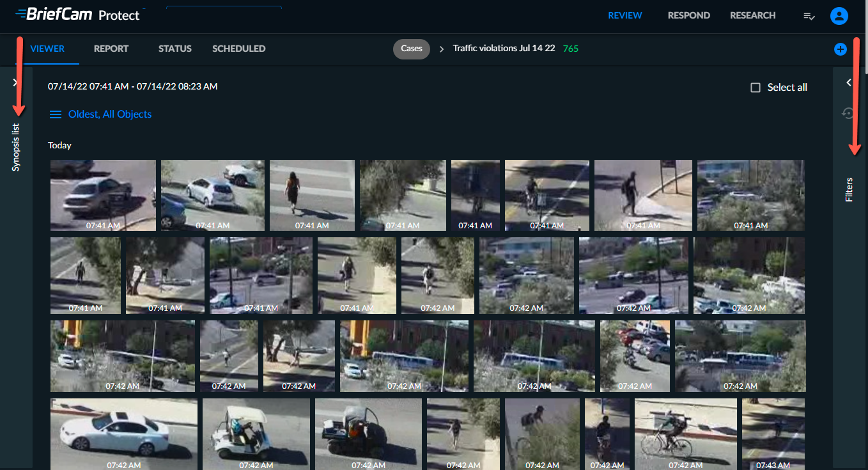Go to the RESEARCH section

pos(753,15)
